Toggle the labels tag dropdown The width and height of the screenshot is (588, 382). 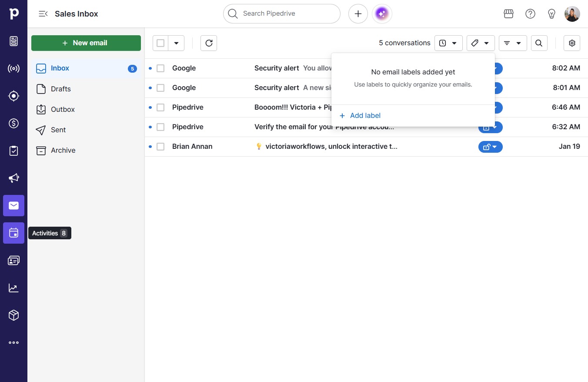pyautogui.click(x=481, y=43)
